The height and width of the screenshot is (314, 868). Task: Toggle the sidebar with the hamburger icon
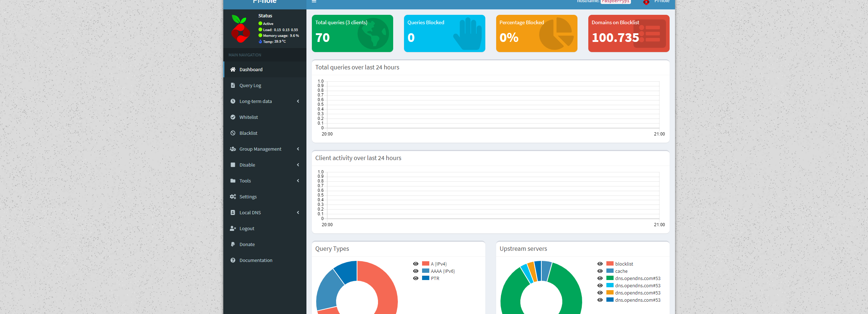click(x=314, y=1)
